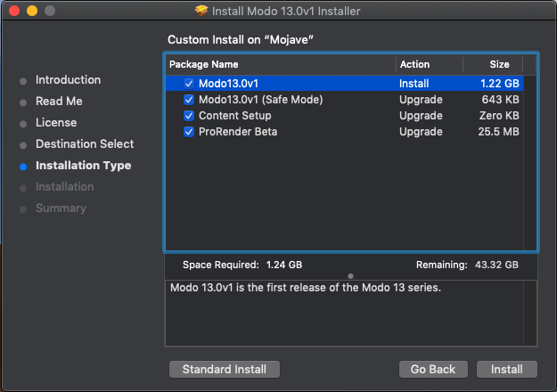
Task: Click the Action column header
Action: (415, 64)
